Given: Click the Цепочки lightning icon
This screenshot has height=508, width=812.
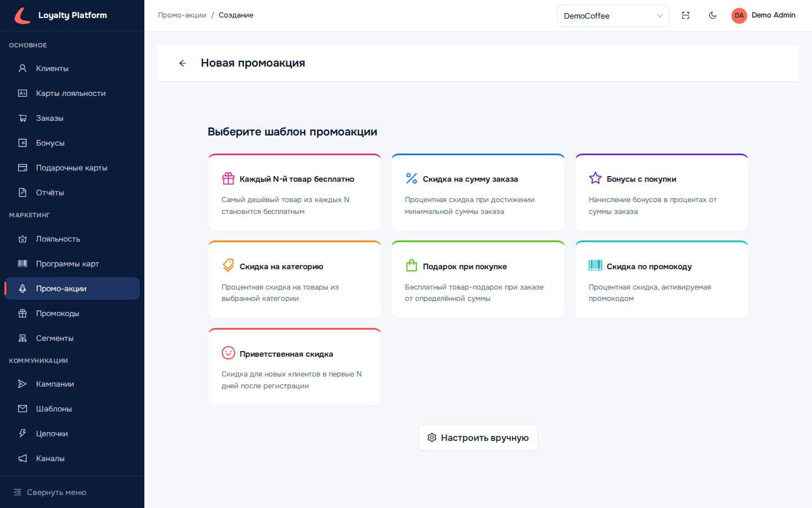Looking at the screenshot, I should click(x=23, y=433).
